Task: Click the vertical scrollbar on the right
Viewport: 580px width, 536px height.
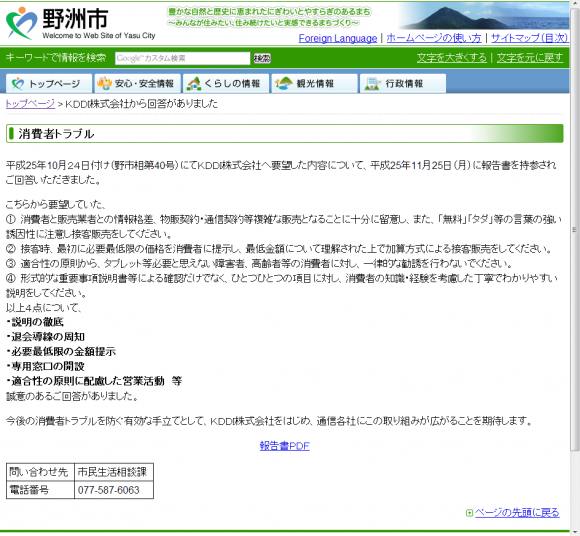Action: point(575,229)
